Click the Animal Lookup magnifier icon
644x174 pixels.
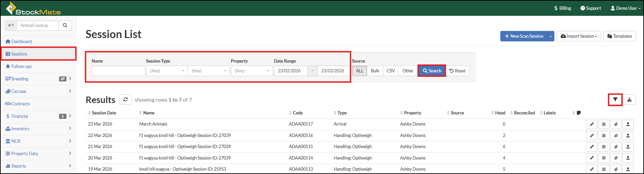tap(65, 26)
